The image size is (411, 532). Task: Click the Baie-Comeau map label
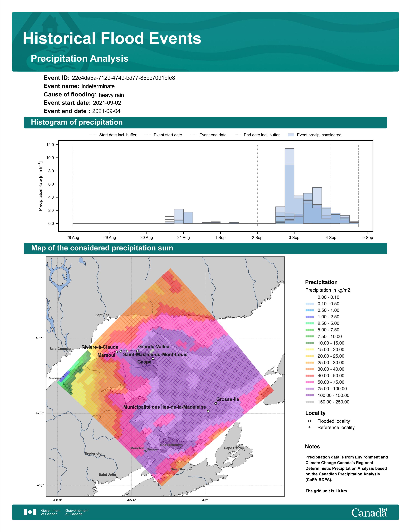[60, 349]
